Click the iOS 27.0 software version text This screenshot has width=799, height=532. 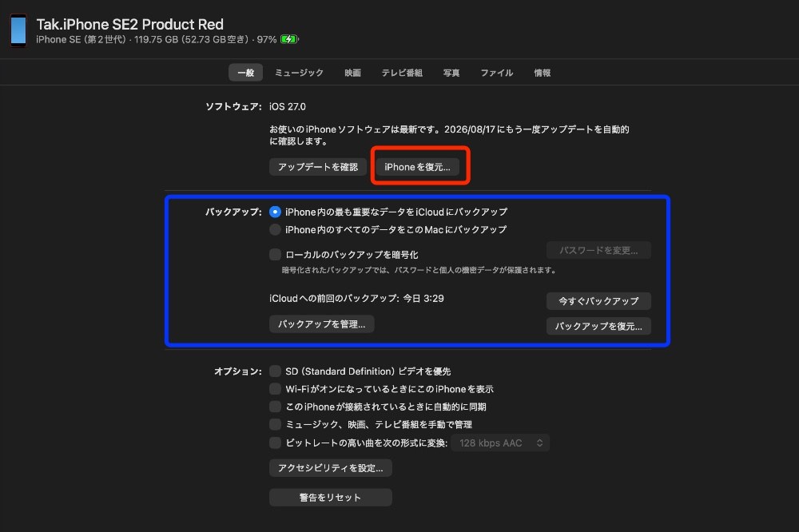point(288,106)
